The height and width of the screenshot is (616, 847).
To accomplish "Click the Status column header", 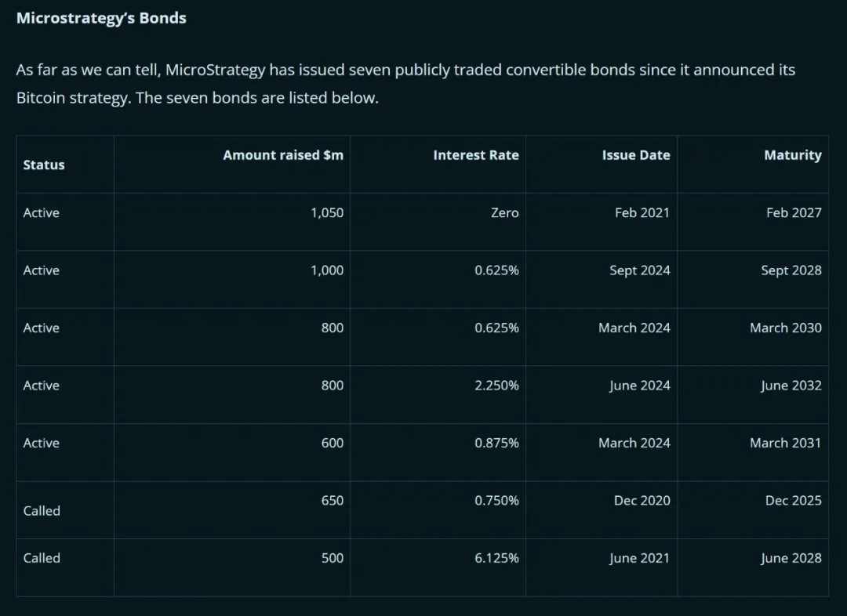I will 44,165.
